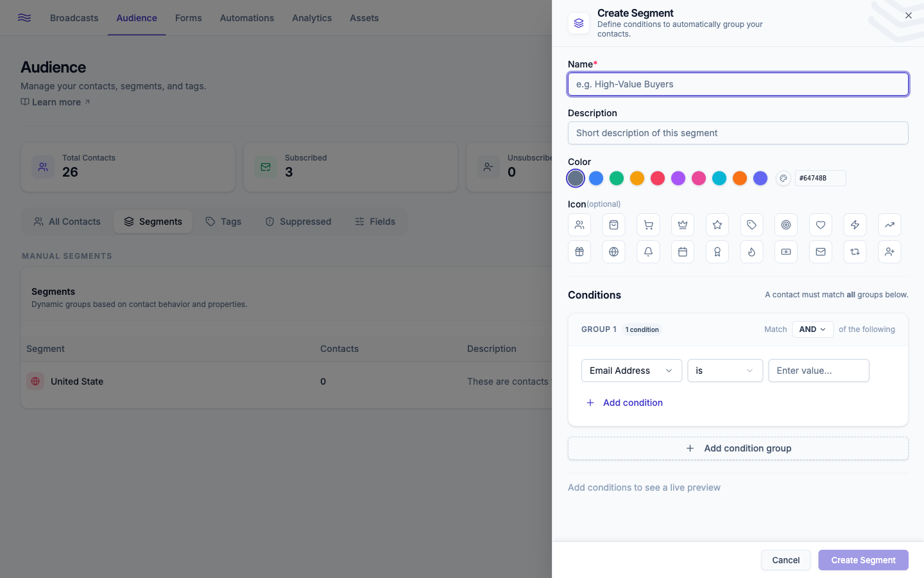Edit the hex color code field
This screenshot has height=578, width=924.
pyautogui.click(x=820, y=179)
